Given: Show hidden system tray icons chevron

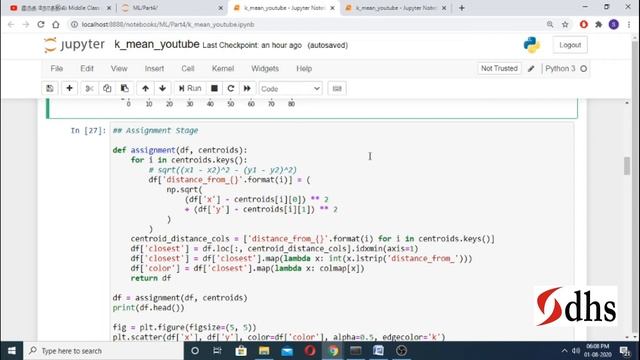Looking at the screenshot, I should pos(564,351).
